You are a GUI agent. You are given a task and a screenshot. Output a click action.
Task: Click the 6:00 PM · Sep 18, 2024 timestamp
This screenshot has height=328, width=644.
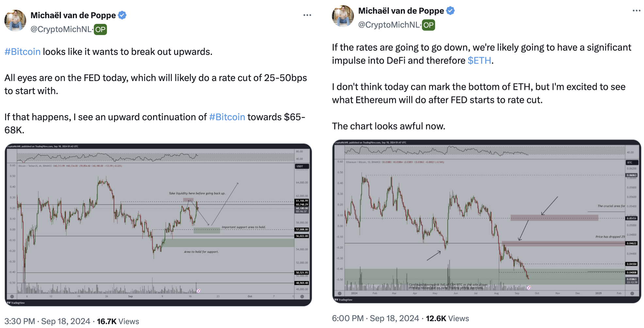pyautogui.click(x=375, y=318)
